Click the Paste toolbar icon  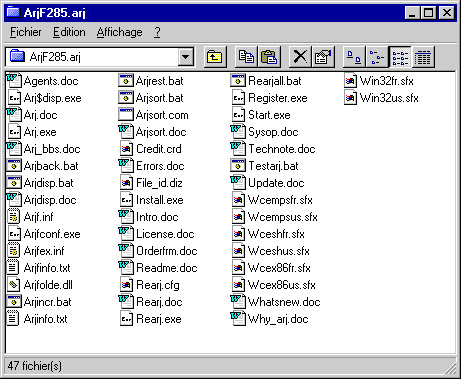pos(269,57)
